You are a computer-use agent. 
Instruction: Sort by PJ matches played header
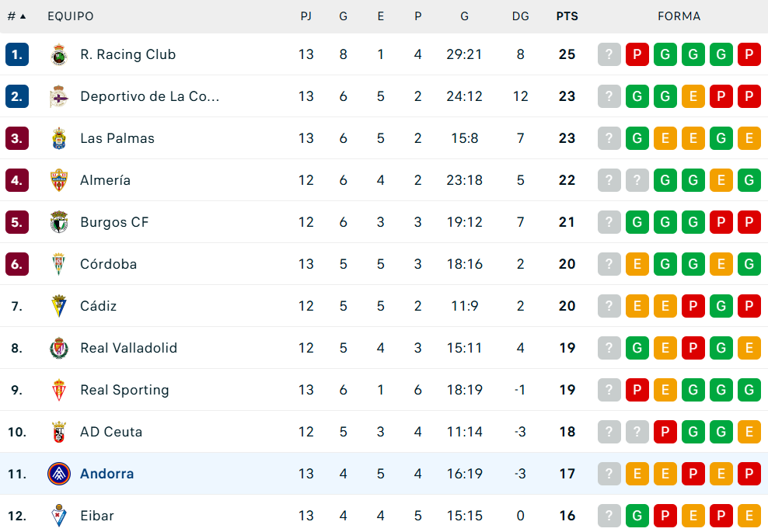(306, 16)
